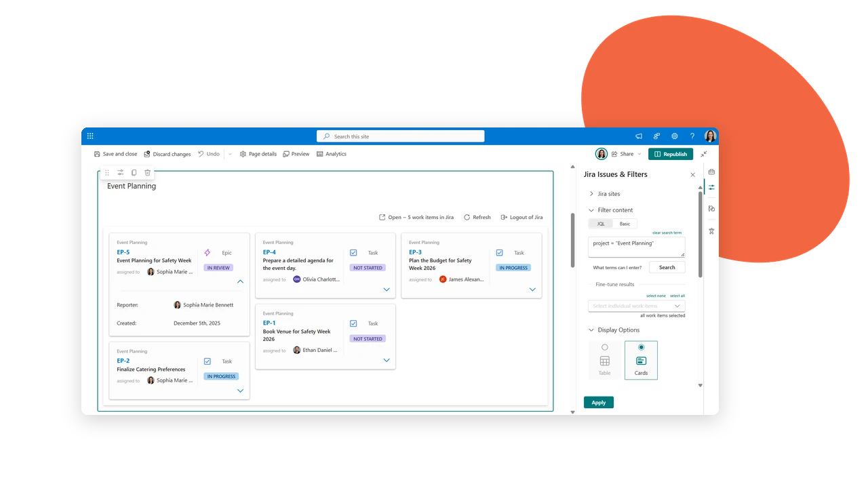The width and height of the screenshot is (868, 478).
Task: Open Select individual work items dropdown
Action: [637, 306]
